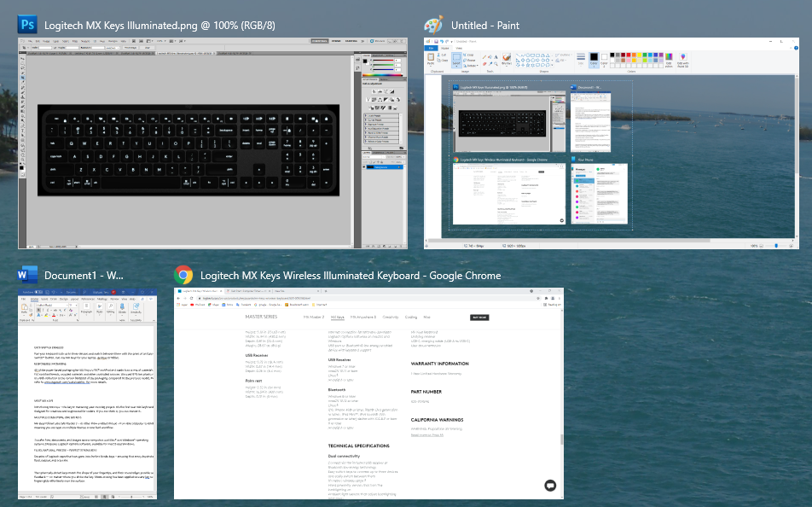812x507 pixels.
Task: Pick the red swatch in Paint's palette
Action: [x=629, y=55]
